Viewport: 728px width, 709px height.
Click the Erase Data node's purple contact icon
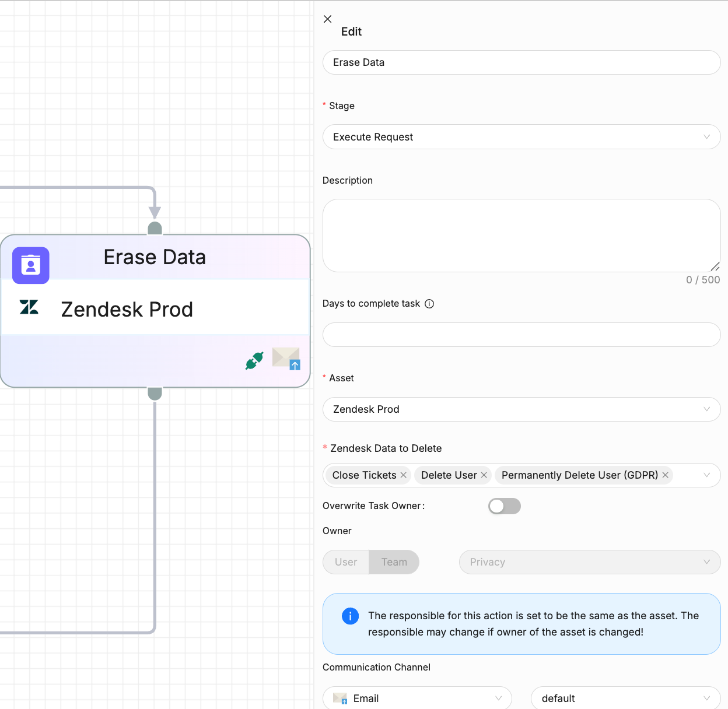(x=31, y=265)
